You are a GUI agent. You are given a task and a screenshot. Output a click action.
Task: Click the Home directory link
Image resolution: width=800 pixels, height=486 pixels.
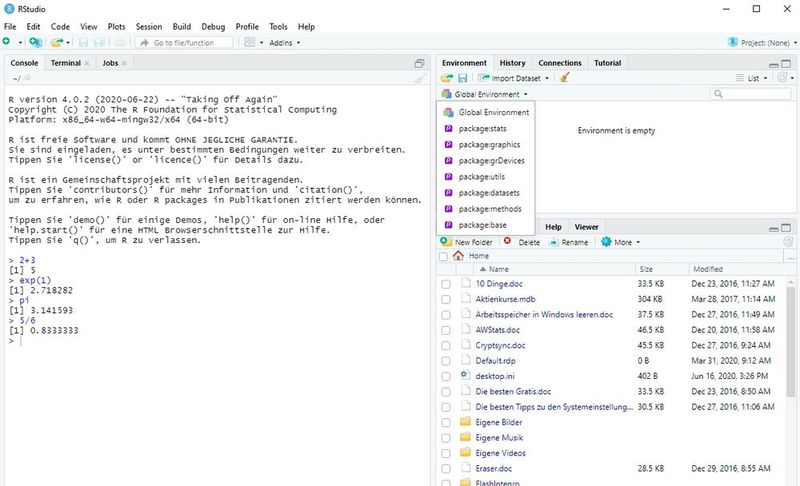tap(479, 255)
